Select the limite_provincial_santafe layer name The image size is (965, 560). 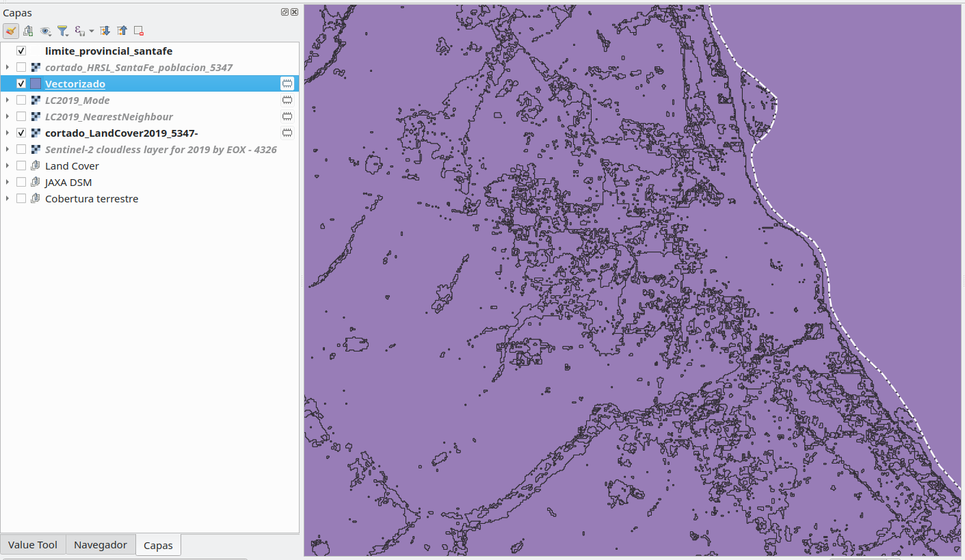click(109, 51)
